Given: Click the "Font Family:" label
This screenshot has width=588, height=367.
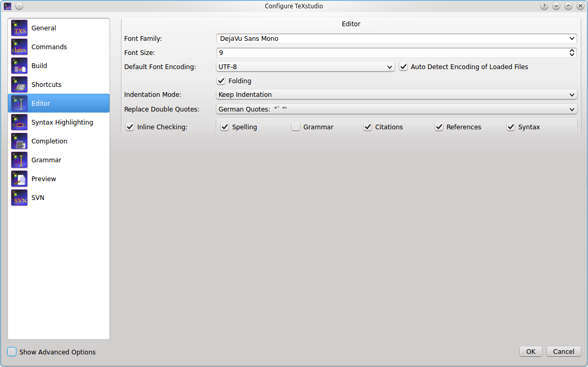Looking at the screenshot, I should [143, 39].
